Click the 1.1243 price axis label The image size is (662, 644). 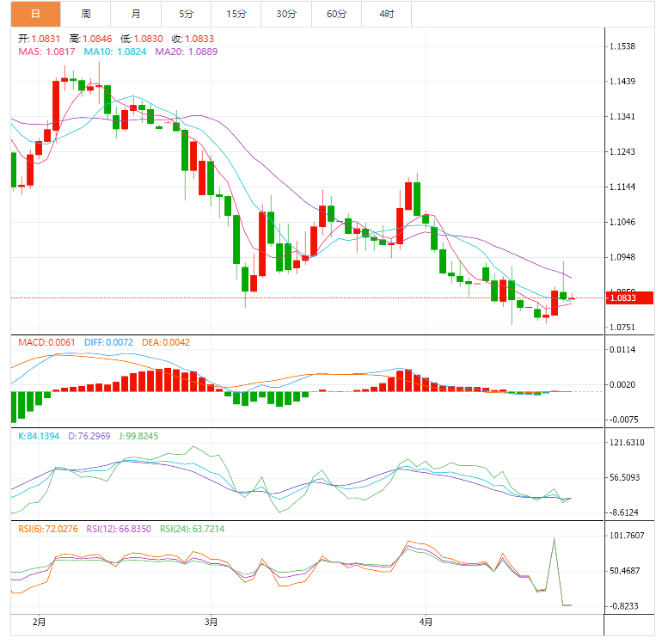[x=622, y=151]
